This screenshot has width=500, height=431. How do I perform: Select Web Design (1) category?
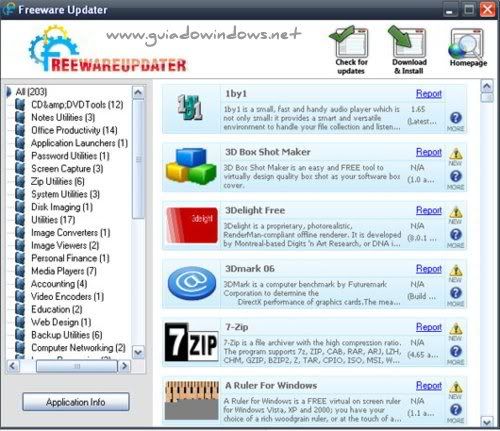tap(61, 322)
